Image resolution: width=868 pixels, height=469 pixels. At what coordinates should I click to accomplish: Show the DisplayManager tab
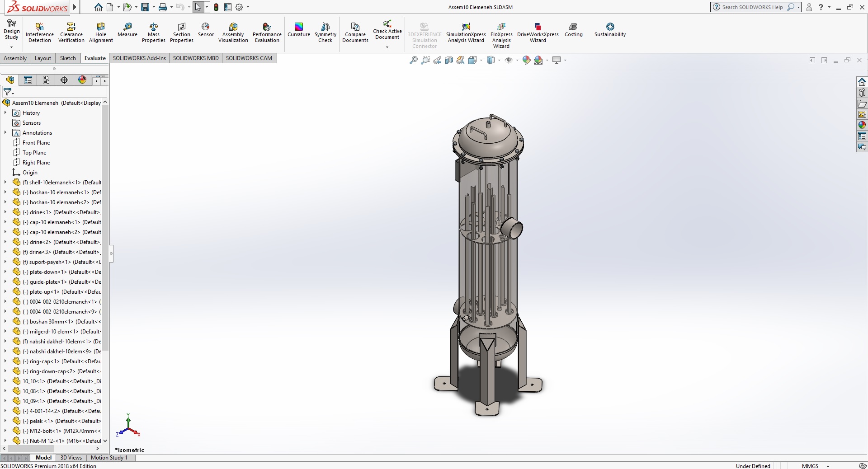[x=82, y=80]
